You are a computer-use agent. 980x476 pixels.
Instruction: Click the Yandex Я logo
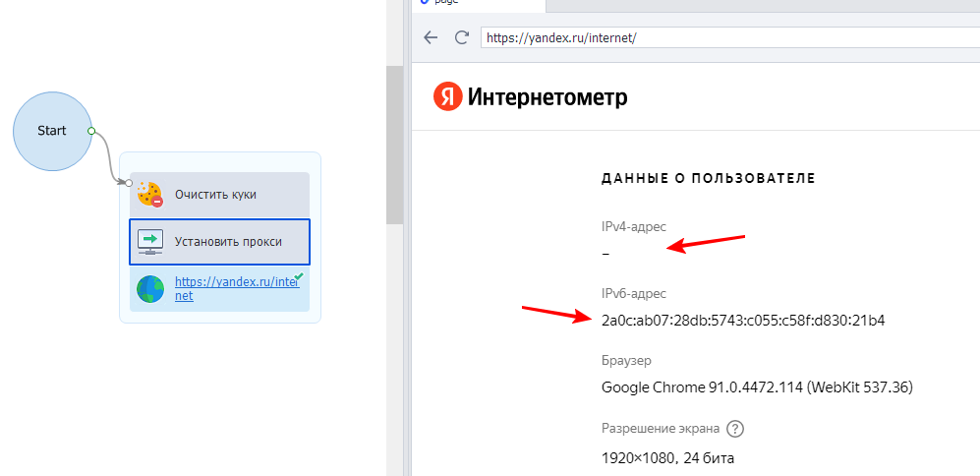tap(447, 97)
